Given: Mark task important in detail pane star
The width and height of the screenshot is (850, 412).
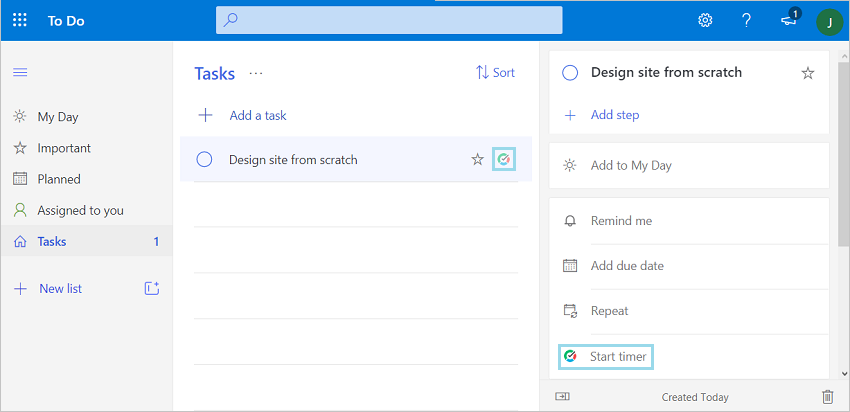Looking at the screenshot, I should [x=808, y=73].
